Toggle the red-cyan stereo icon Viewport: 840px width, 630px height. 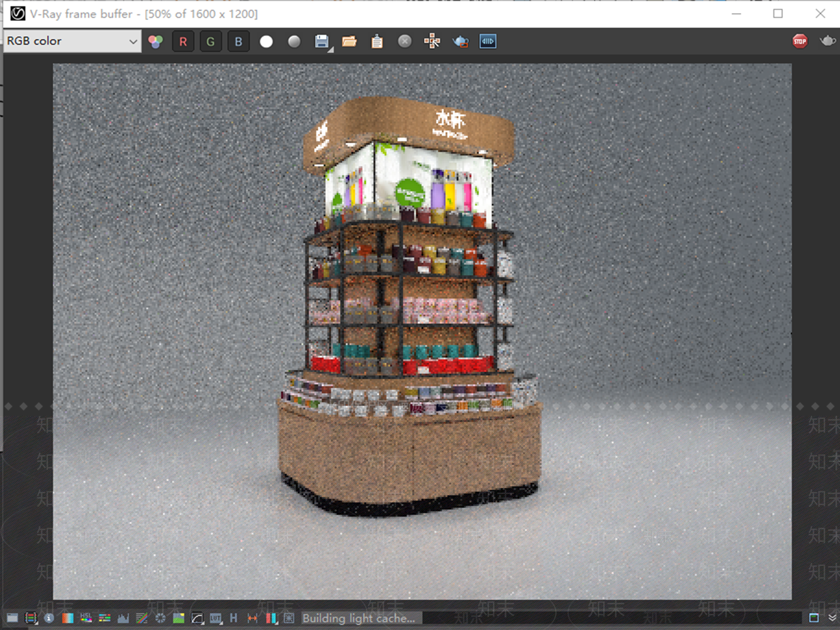[271, 618]
